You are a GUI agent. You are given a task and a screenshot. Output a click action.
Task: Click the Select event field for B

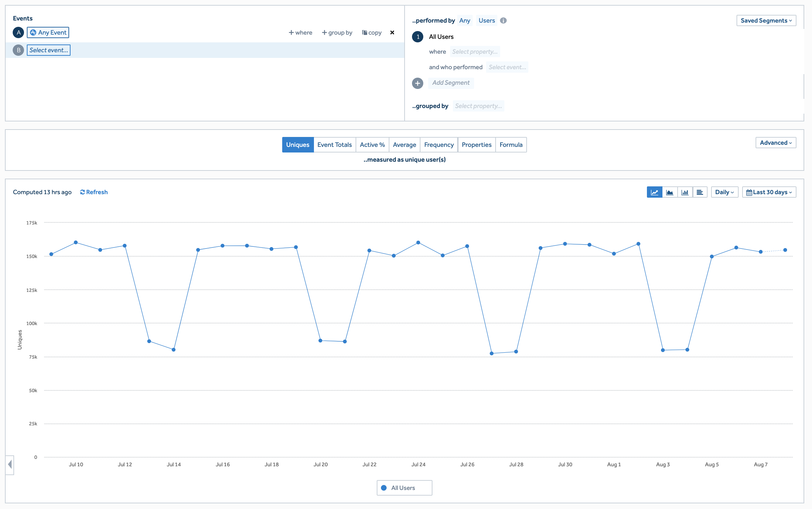(49, 50)
